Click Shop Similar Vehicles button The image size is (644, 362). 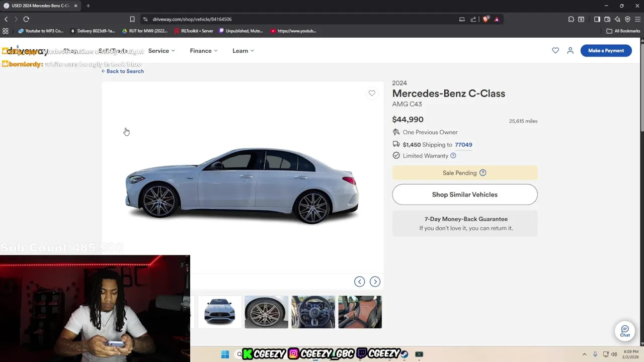point(465,195)
